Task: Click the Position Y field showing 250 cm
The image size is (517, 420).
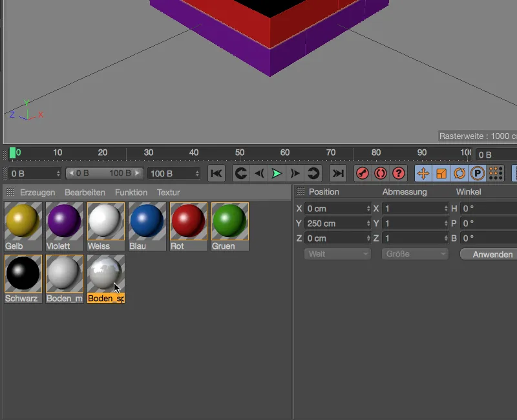Action: pyautogui.click(x=337, y=224)
